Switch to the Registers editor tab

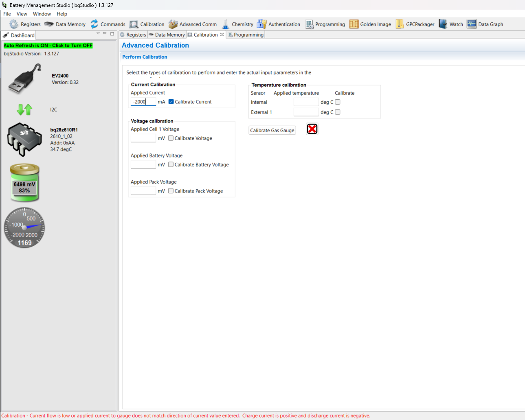click(133, 35)
